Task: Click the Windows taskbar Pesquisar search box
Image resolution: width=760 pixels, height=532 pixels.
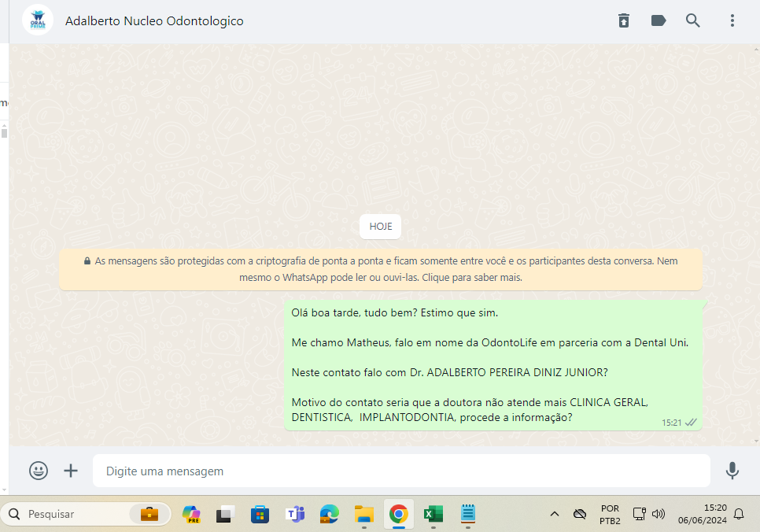Action: (x=85, y=514)
